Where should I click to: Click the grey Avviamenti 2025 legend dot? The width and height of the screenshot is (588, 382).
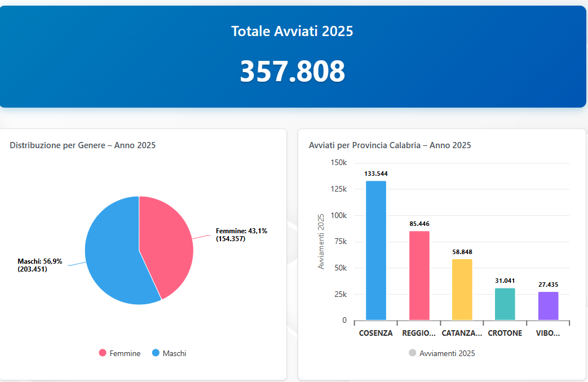pyautogui.click(x=412, y=353)
